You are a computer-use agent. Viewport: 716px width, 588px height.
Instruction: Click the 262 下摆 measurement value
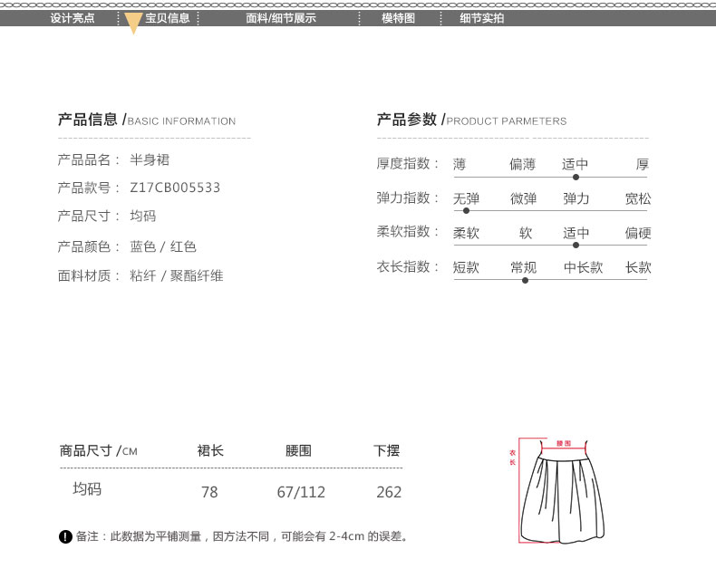tap(388, 492)
